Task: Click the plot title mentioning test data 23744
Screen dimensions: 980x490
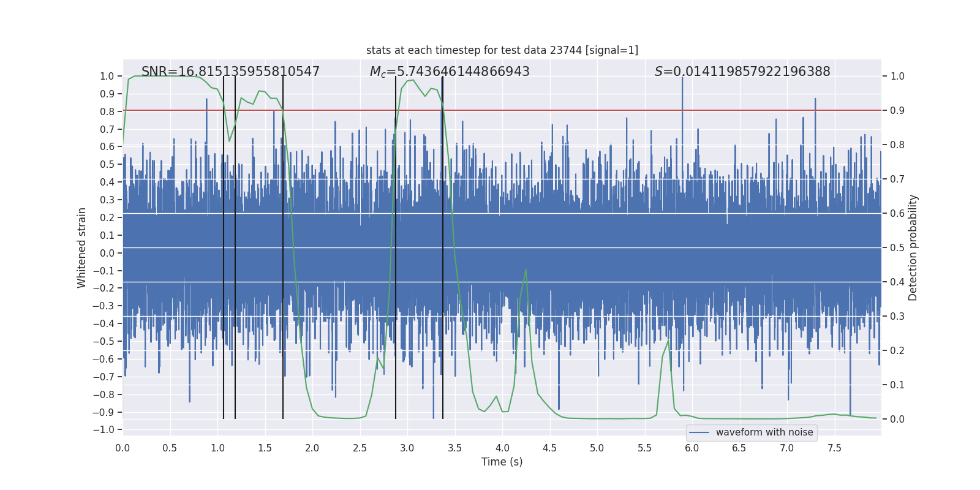Action: [502, 50]
